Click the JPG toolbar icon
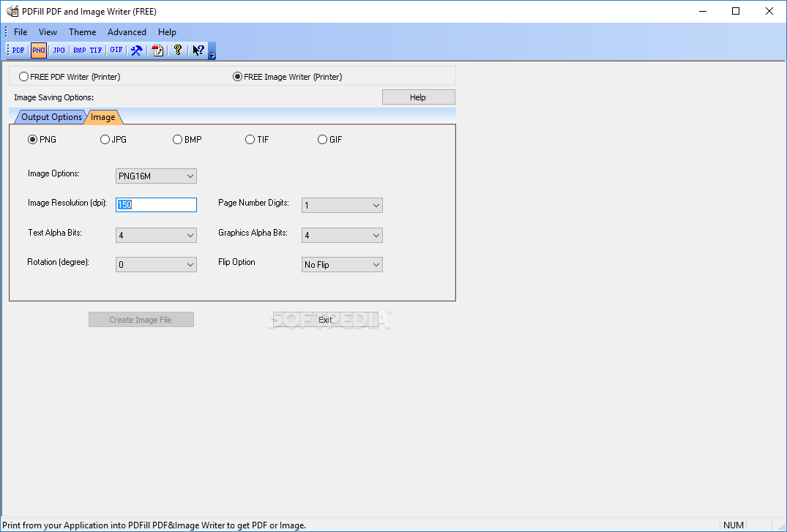The width and height of the screenshot is (787, 532). 59,50
